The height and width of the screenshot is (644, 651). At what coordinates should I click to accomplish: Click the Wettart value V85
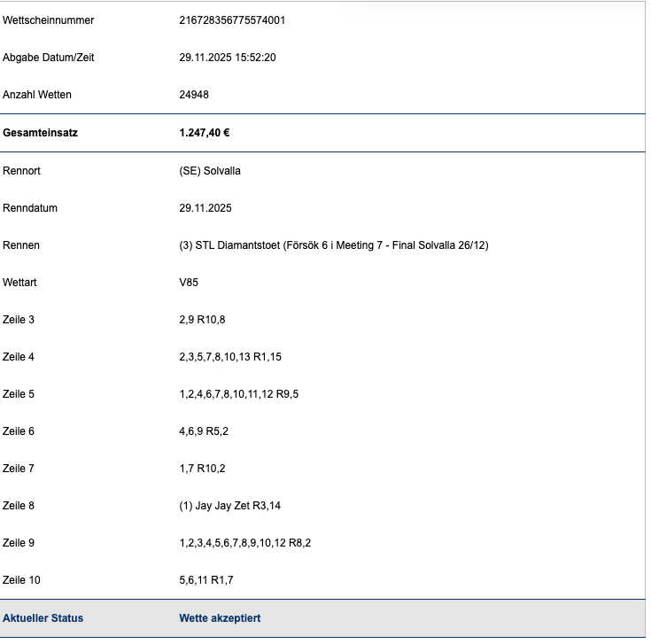tap(189, 283)
